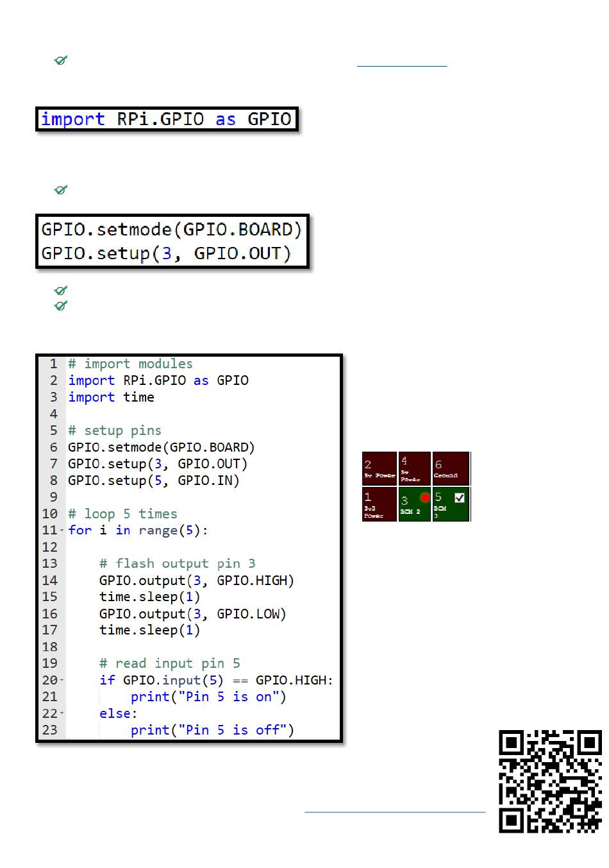Select pin 4 5v Power cell
Image resolution: width=609 pixels, height=868 pixels.
pyautogui.click(x=414, y=468)
